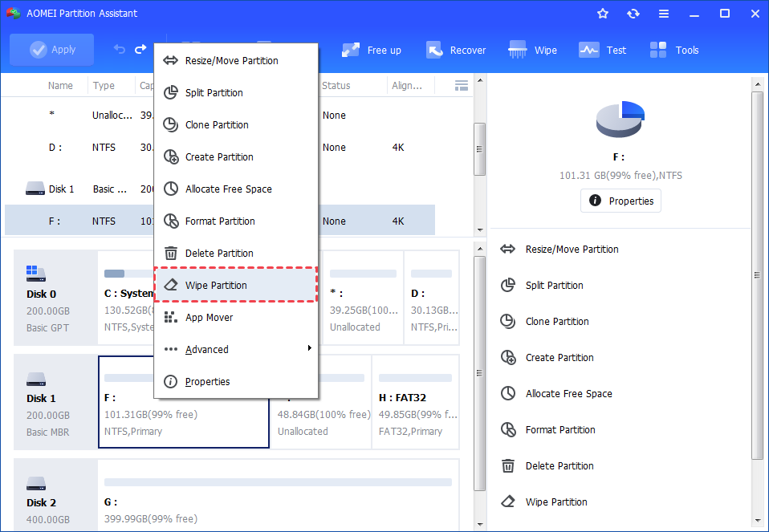Image resolution: width=769 pixels, height=532 pixels.
Task: Choose Resize/Move Partition in context menu
Action: [236, 61]
